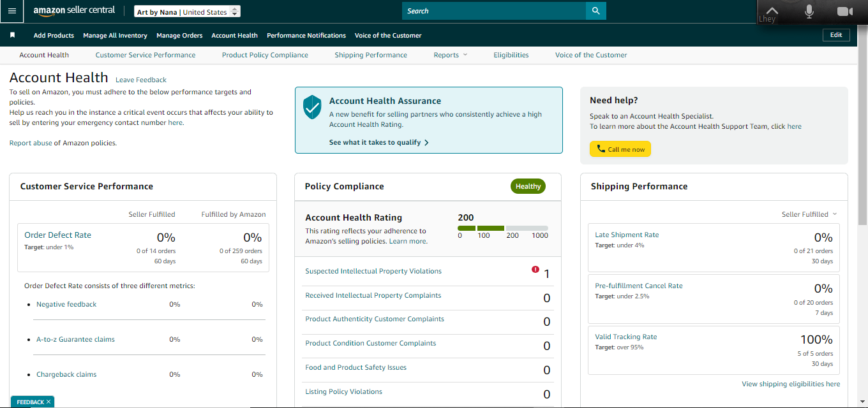Switch to Product Policy Compliance tab
The image size is (868, 408).
click(x=265, y=55)
